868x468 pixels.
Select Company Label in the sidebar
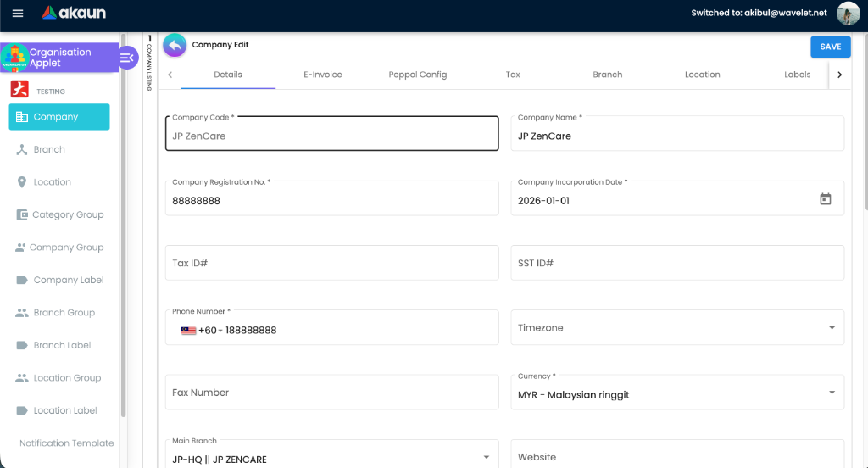click(x=59, y=281)
